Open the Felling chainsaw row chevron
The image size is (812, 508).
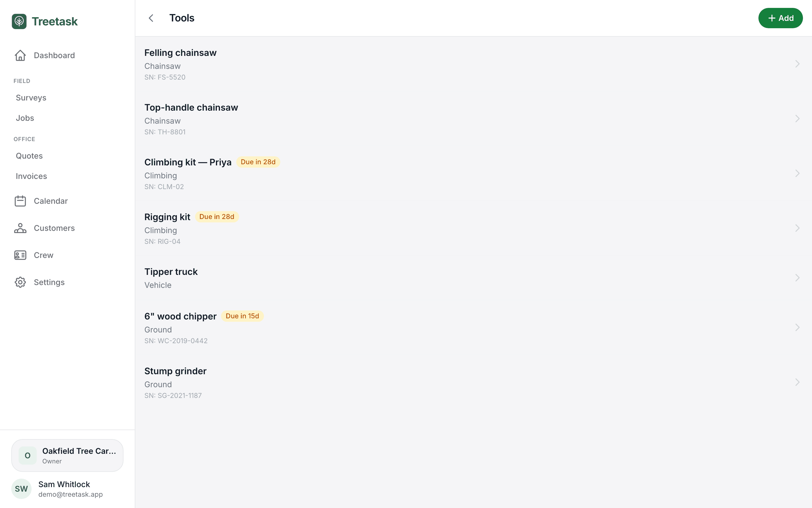point(797,64)
